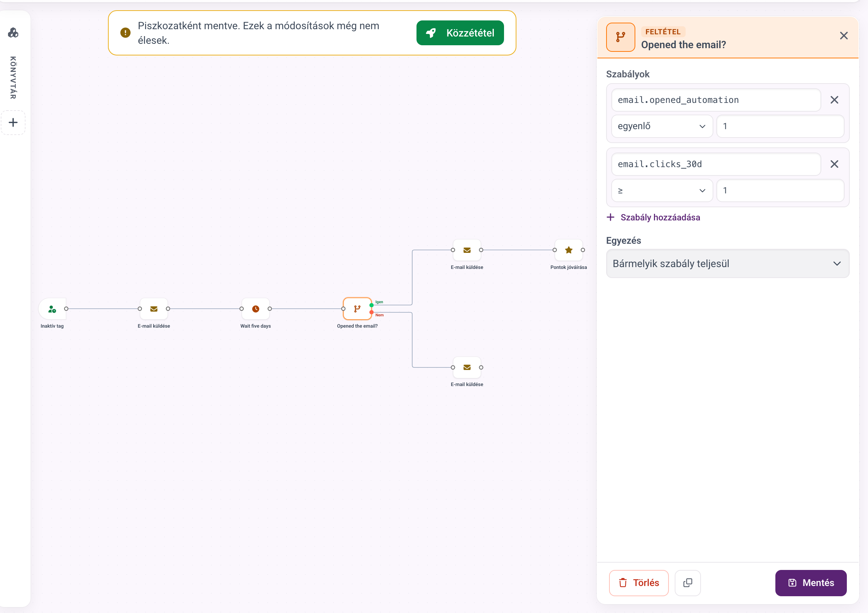Click the plus icon in left sidebar
This screenshot has height=613, width=868.
click(13, 123)
